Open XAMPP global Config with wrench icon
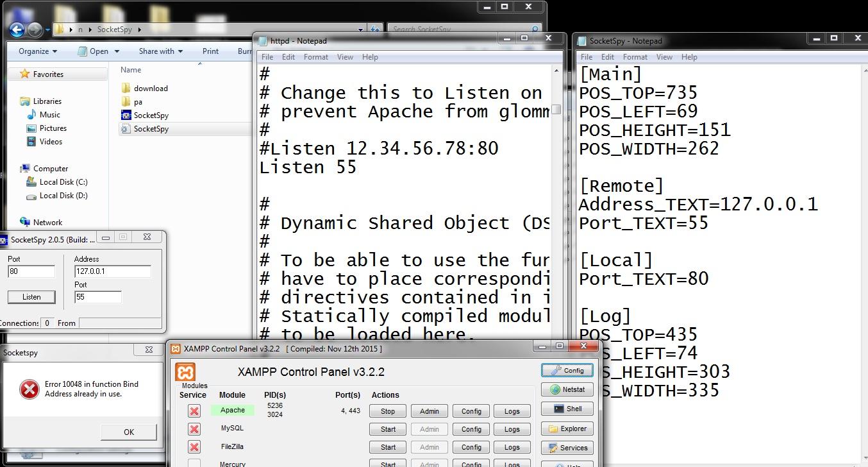Screen dimensions: 868x467 pos(567,371)
